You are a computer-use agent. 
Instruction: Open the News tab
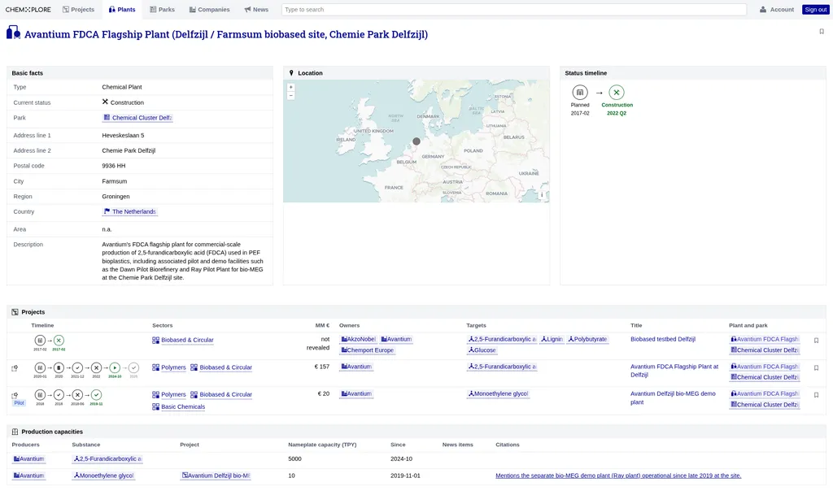click(x=256, y=10)
